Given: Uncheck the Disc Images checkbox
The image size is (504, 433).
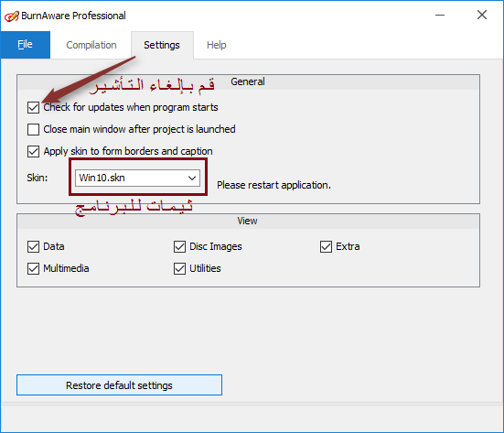Looking at the screenshot, I should [x=179, y=247].
